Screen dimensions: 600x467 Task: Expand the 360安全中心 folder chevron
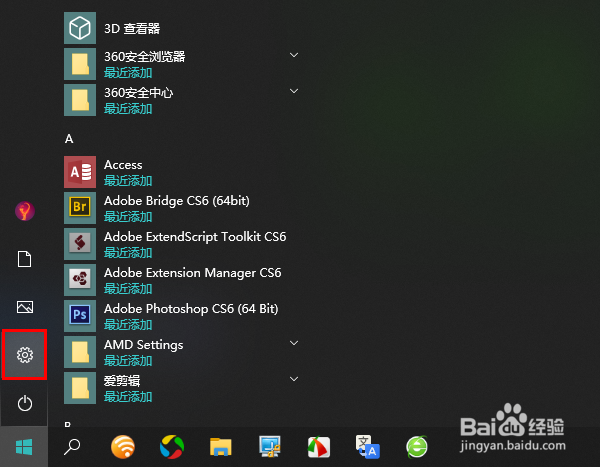293,91
